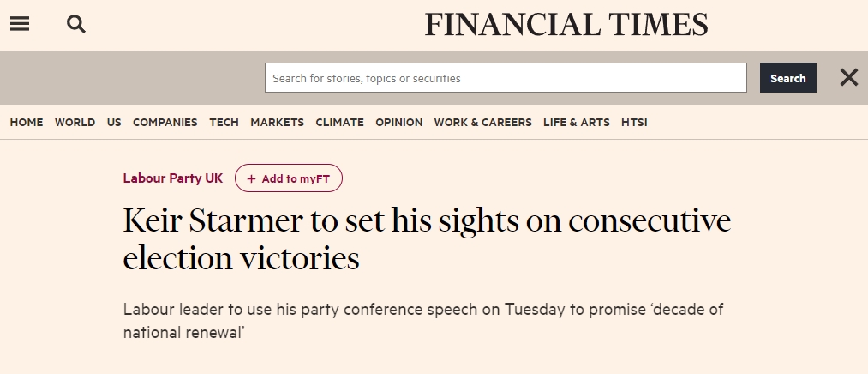868x374 pixels.
Task: Select the CLIMATE nav item
Action: [x=339, y=123]
